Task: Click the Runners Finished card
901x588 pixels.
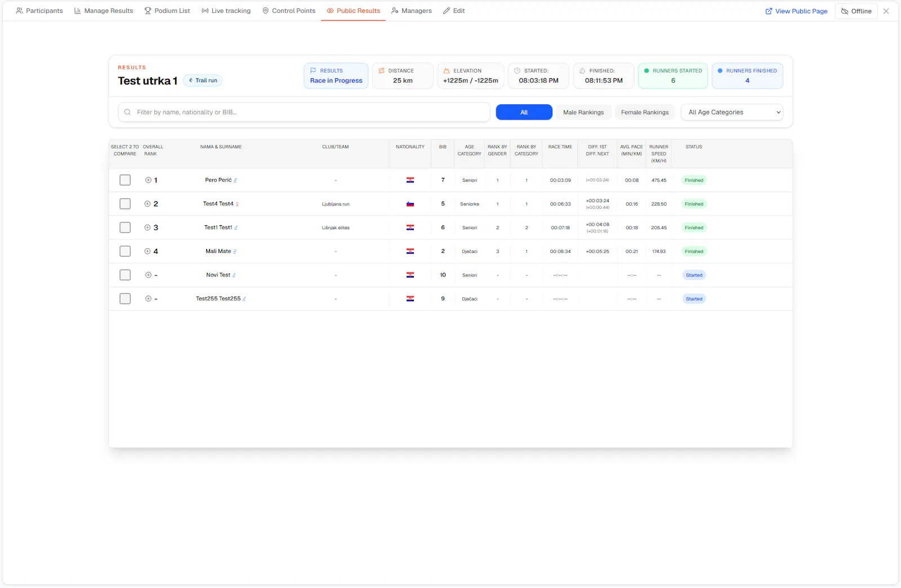Action: pyautogui.click(x=747, y=76)
